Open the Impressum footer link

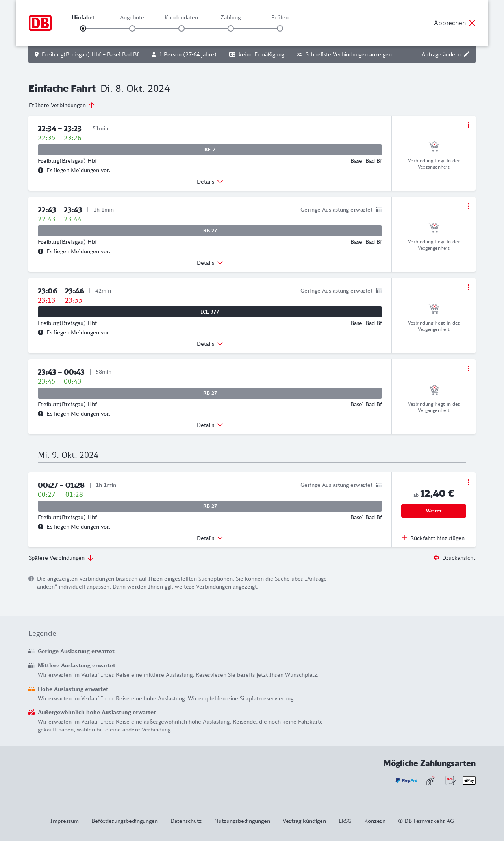pyautogui.click(x=65, y=821)
